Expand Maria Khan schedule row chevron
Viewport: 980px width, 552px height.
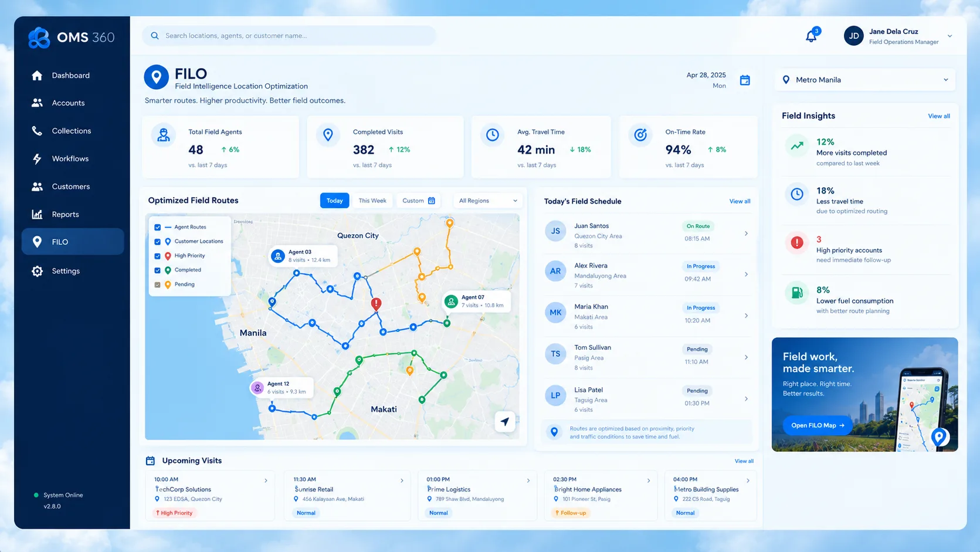coord(746,316)
